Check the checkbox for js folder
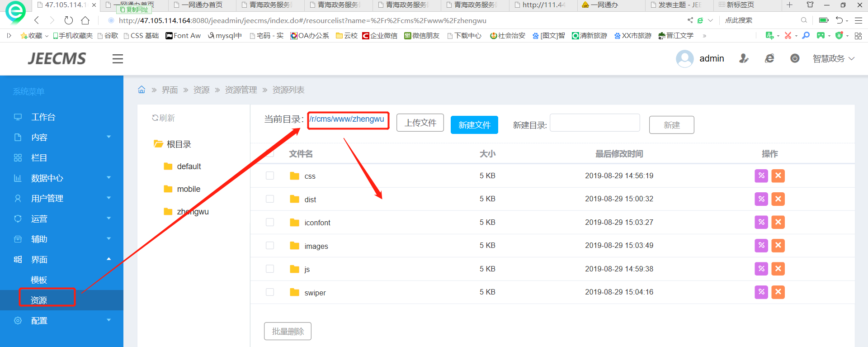Viewport: 868px width, 347px height. (270, 269)
